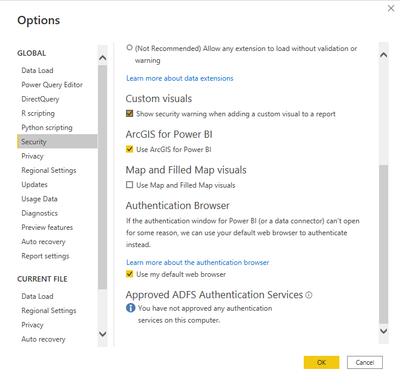
Task: Open Current File Privacy settings
Action: 32,325
